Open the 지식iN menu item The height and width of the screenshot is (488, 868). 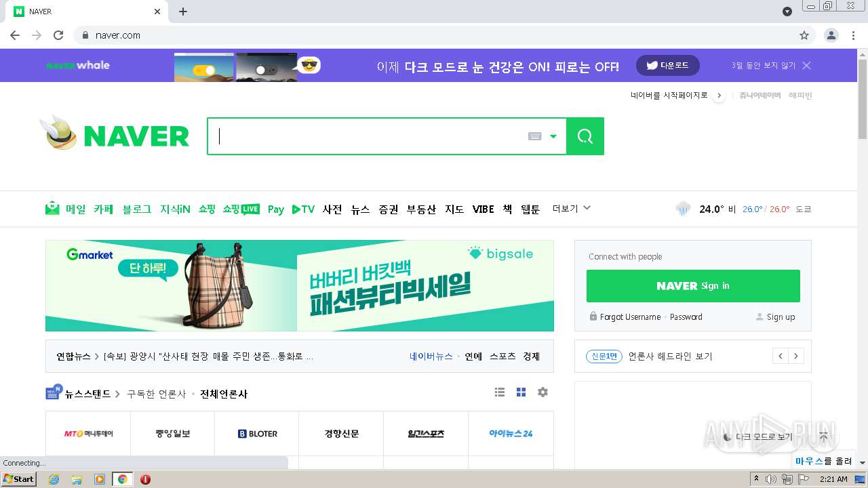175,209
